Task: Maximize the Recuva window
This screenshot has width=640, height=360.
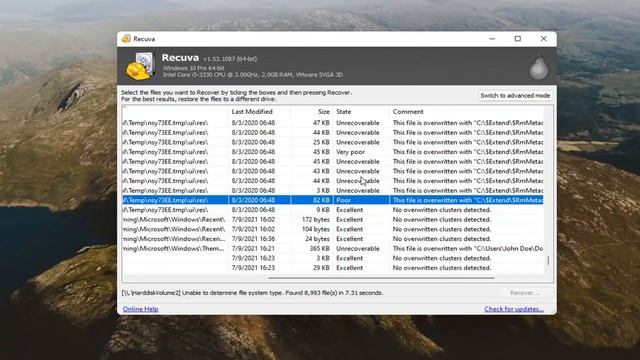Action: coord(518,39)
